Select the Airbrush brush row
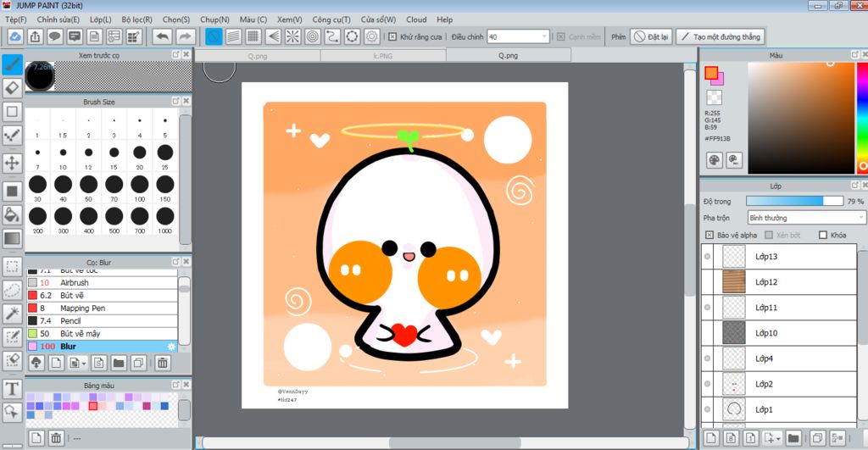This screenshot has height=450, width=868. point(103,282)
